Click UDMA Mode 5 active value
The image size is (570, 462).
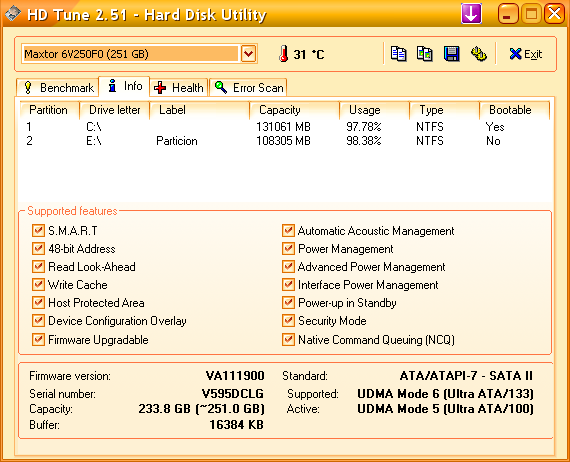(x=445, y=409)
